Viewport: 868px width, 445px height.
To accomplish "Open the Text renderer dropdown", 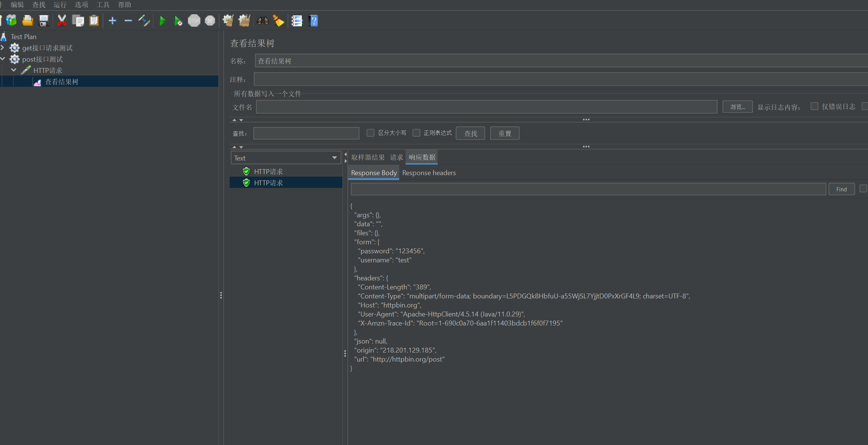I will click(x=286, y=158).
